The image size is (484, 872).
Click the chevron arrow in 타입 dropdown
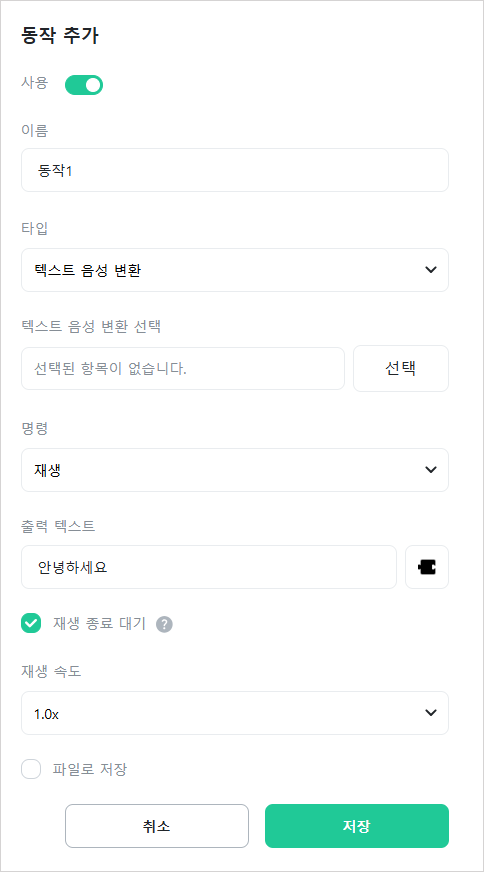coord(430,270)
